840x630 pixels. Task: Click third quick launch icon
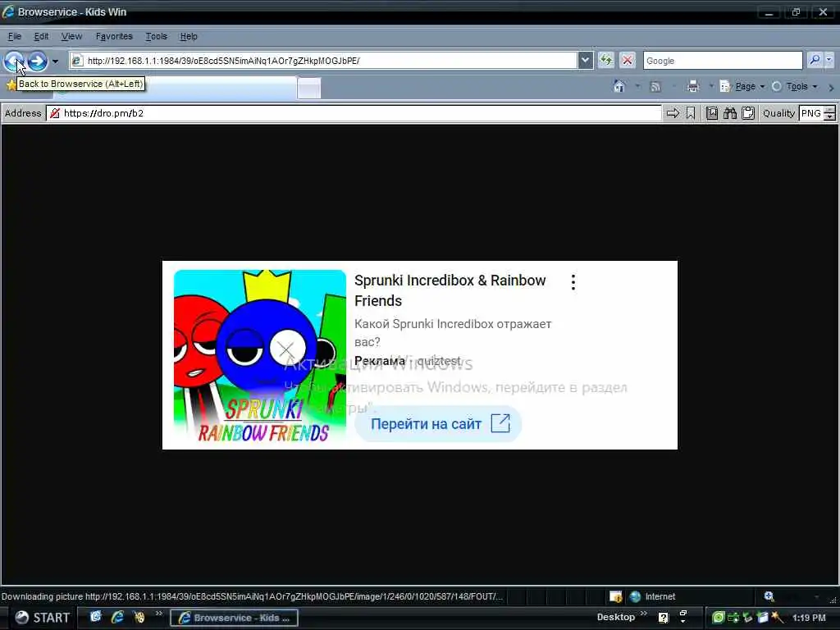point(139,617)
